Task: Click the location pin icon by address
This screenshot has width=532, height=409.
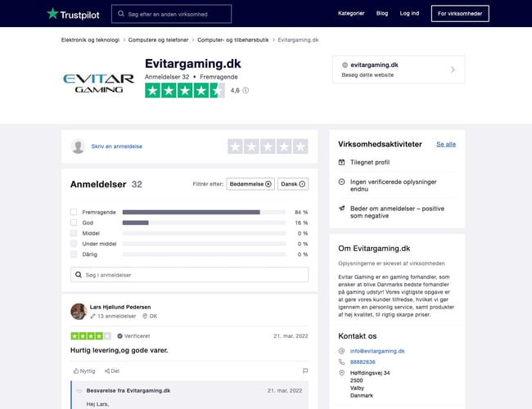Action: click(x=341, y=373)
